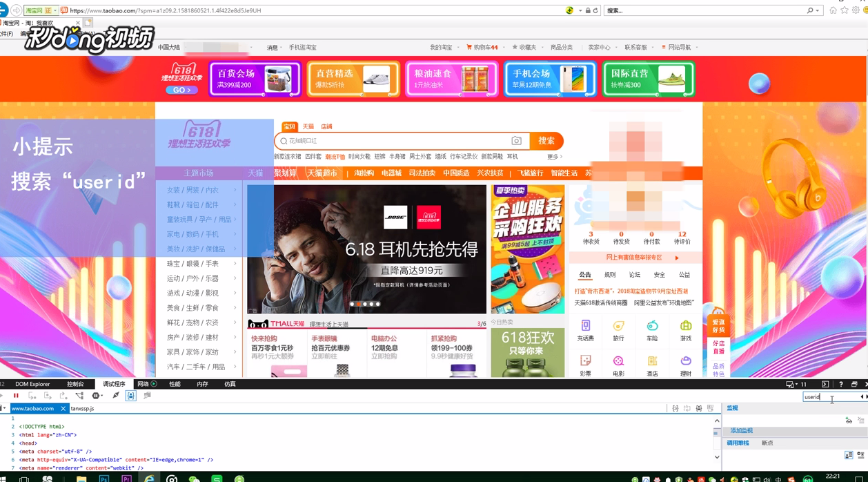Click the 更多 more keywords link
Viewport: 868px width, 482px height.
pyautogui.click(x=554, y=157)
